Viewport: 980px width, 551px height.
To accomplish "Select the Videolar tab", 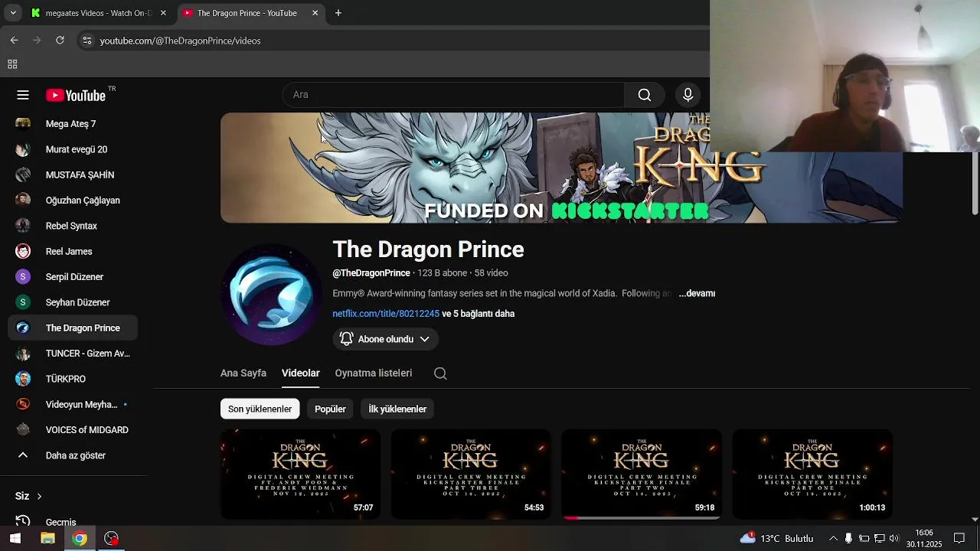I will coord(300,373).
